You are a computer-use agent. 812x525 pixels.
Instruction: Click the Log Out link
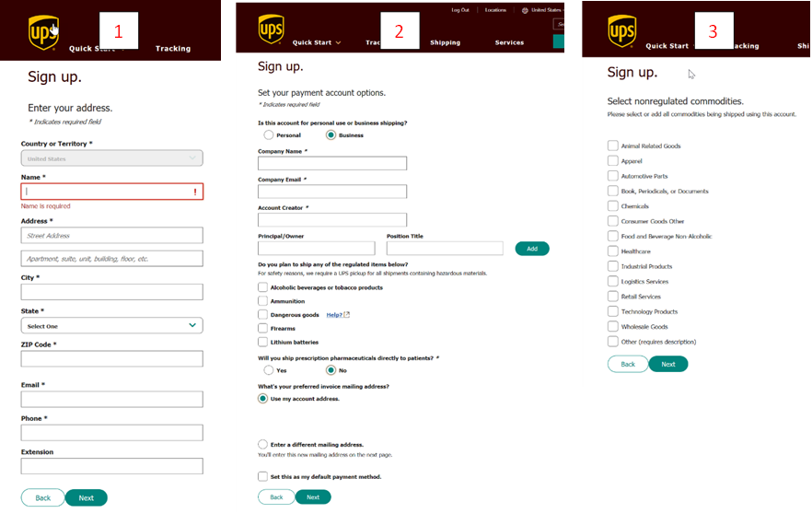459,10
